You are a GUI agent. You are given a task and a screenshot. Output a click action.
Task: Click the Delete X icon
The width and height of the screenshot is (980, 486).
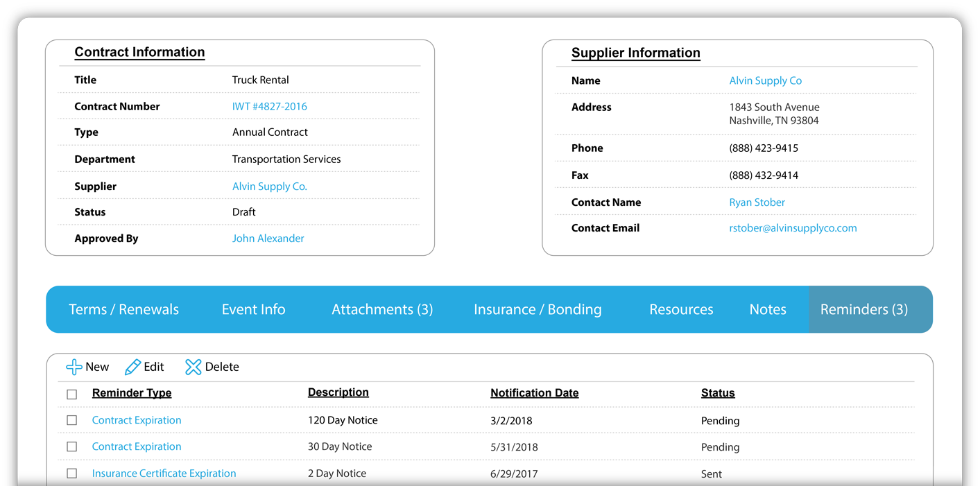(x=193, y=367)
